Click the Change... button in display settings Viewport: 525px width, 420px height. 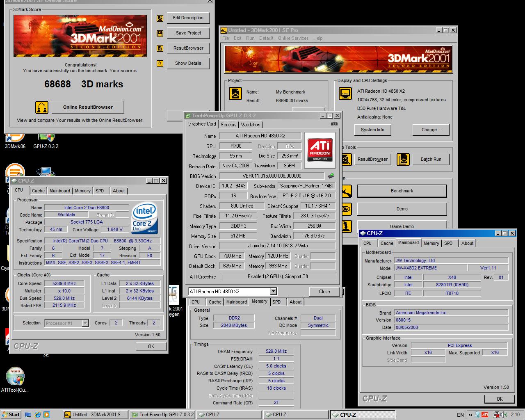(431, 130)
